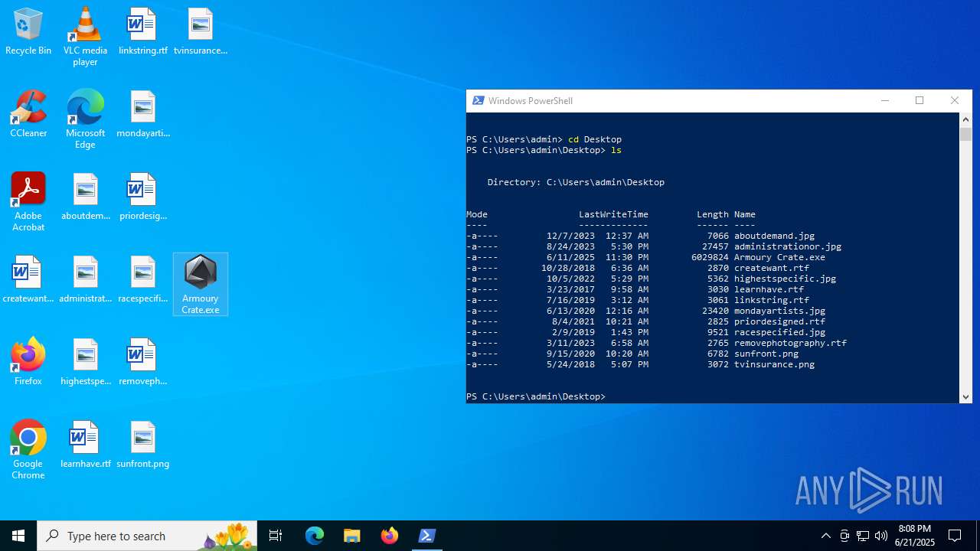The width and height of the screenshot is (980, 551).
Task: Select VLC media player shortcut
Action: point(85,37)
